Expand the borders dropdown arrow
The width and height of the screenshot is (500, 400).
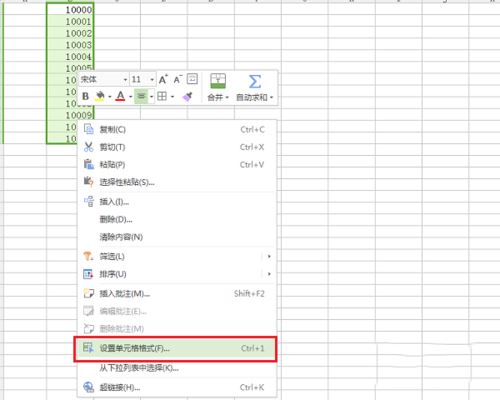click(172, 97)
